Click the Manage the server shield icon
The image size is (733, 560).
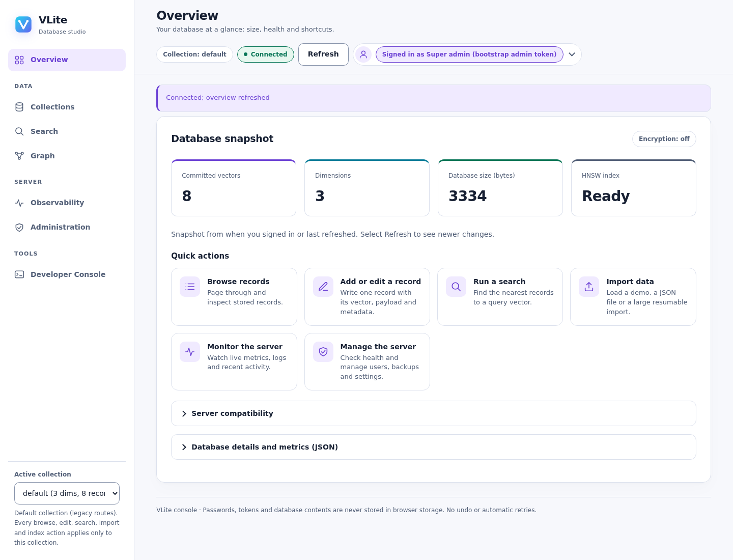[323, 352]
